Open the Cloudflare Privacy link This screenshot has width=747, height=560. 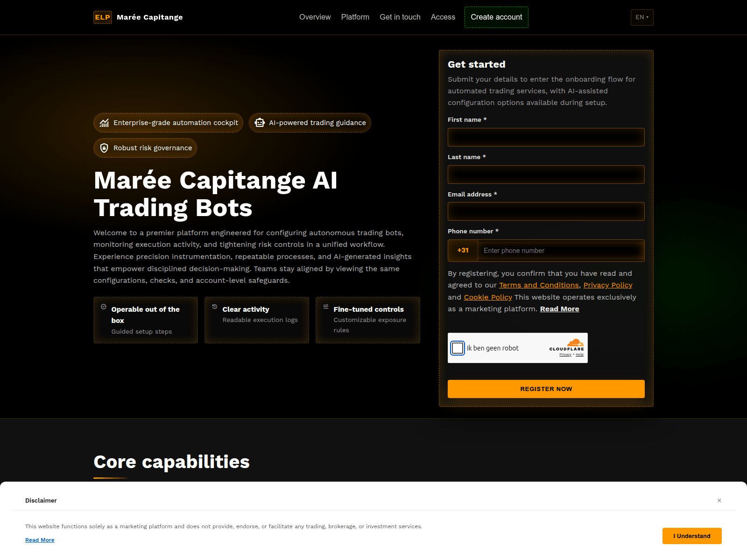565,355
